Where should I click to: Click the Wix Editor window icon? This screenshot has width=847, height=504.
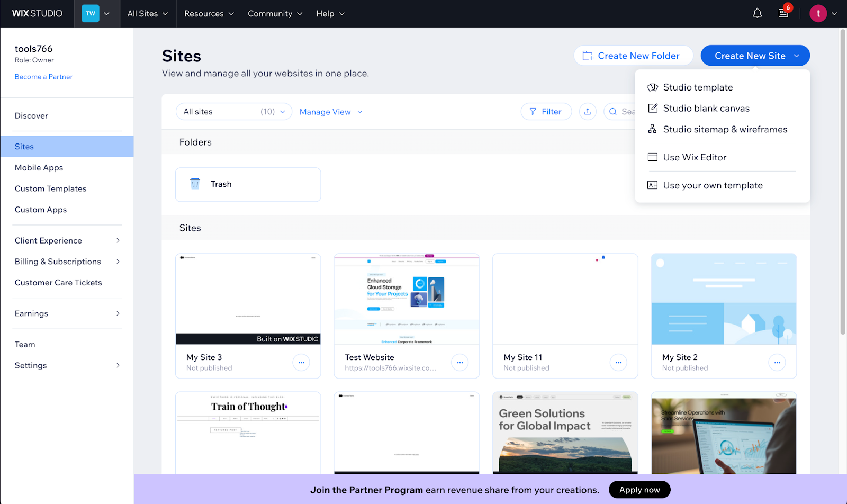653,157
